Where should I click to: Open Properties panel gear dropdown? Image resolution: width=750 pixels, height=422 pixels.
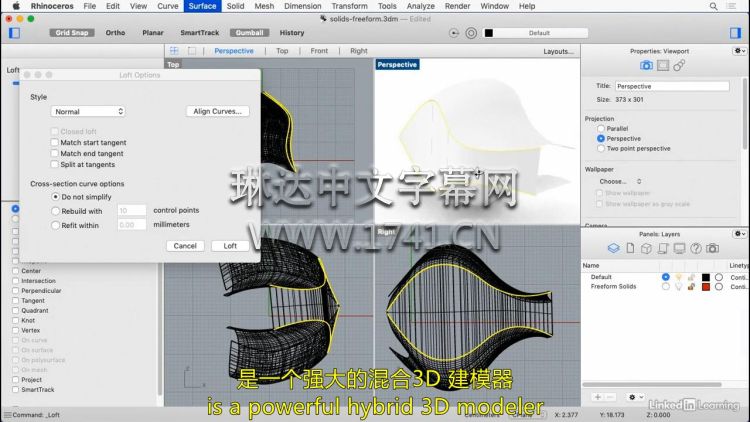click(739, 51)
